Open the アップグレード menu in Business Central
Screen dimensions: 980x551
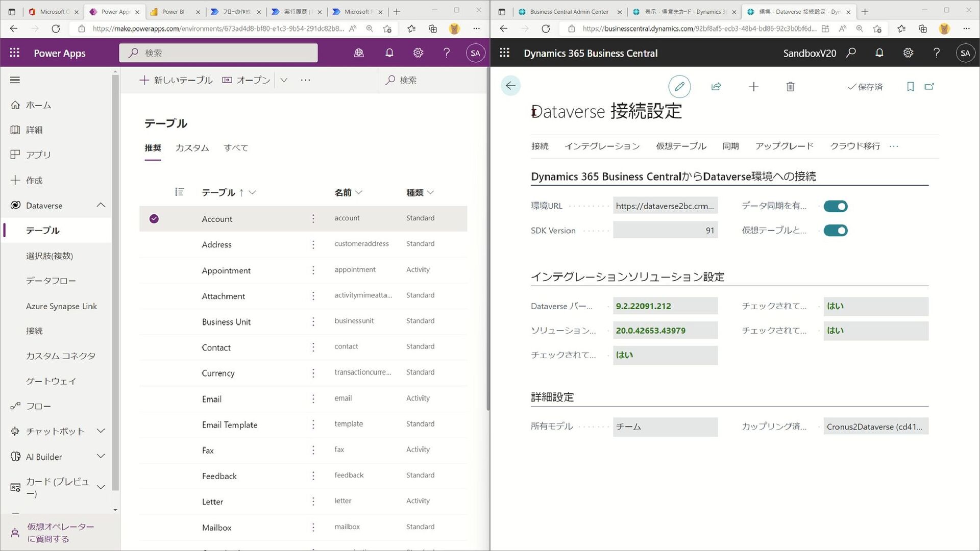click(784, 146)
